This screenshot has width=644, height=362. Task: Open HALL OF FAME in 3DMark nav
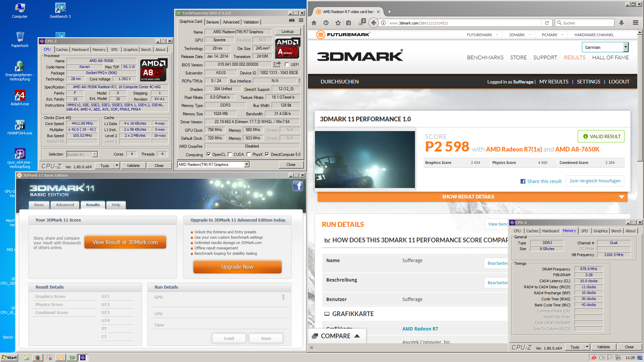pyautogui.click(x=610, y=58)
